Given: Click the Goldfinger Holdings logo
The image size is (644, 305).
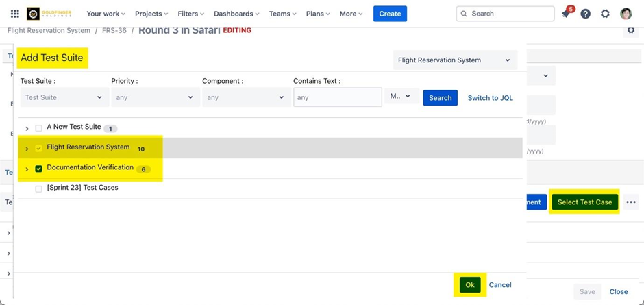Looking at the screenshot, I should pyautogui.click(x=49, y=14).
